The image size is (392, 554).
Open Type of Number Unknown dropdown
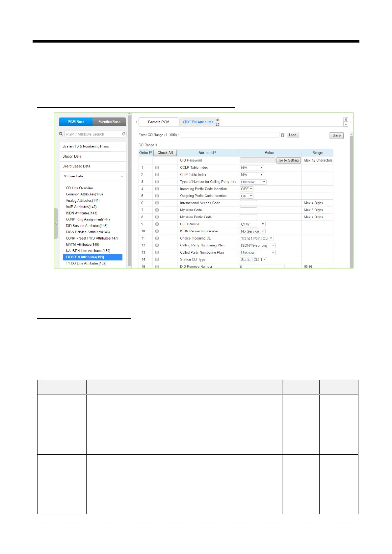click(x=253, y=182)
